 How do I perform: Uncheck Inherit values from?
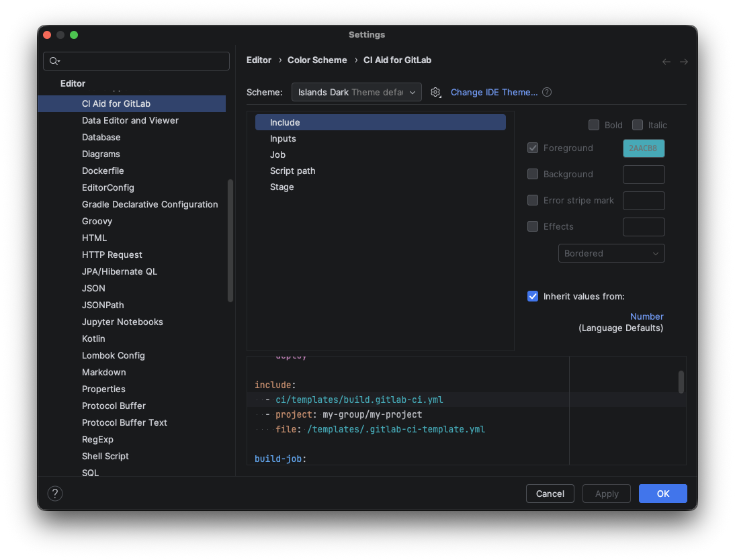point(533,296)
